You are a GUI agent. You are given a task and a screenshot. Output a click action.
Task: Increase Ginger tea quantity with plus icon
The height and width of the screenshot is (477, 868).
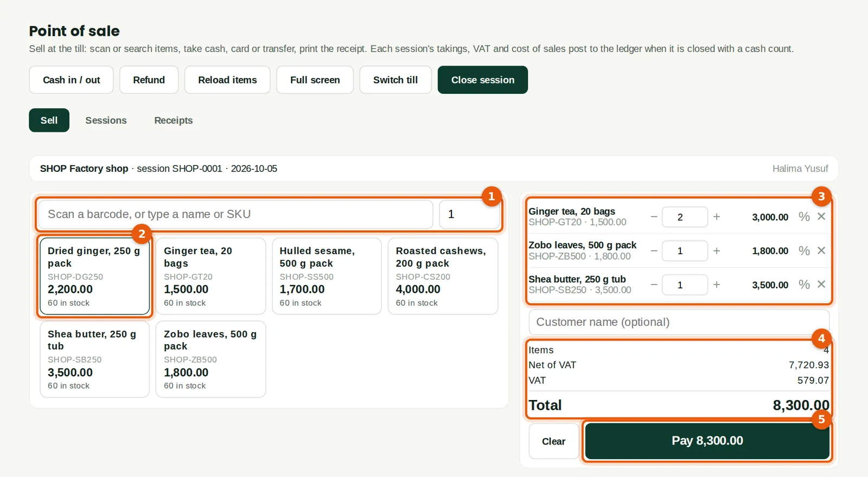tap(717, 217)
